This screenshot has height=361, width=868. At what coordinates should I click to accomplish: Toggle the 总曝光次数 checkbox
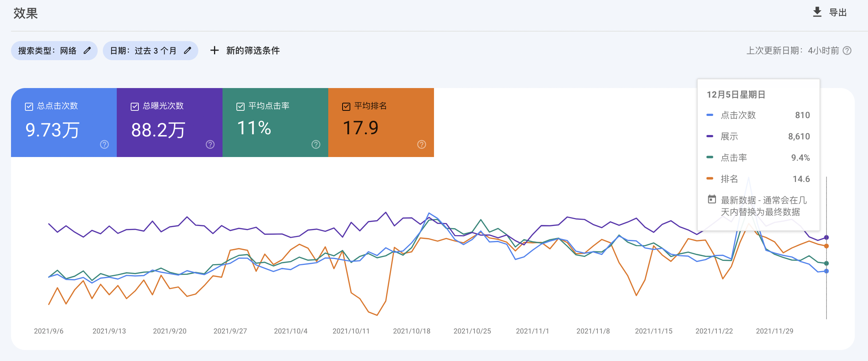click(135, 107)
